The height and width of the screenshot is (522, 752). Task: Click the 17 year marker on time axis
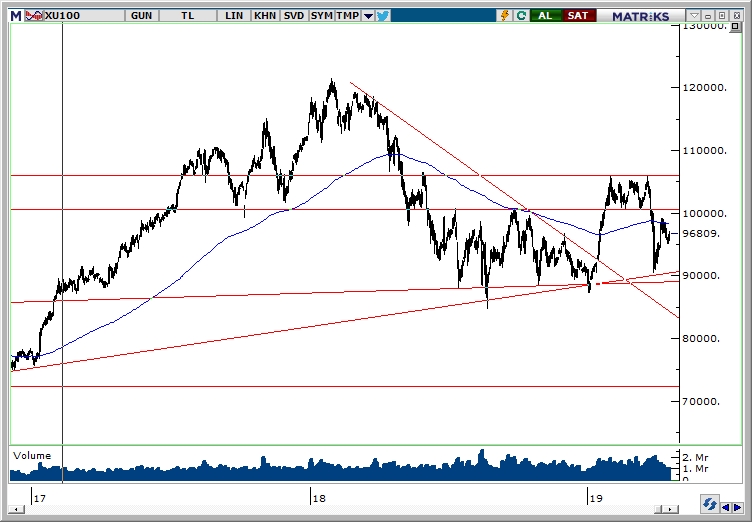(40, 498)
